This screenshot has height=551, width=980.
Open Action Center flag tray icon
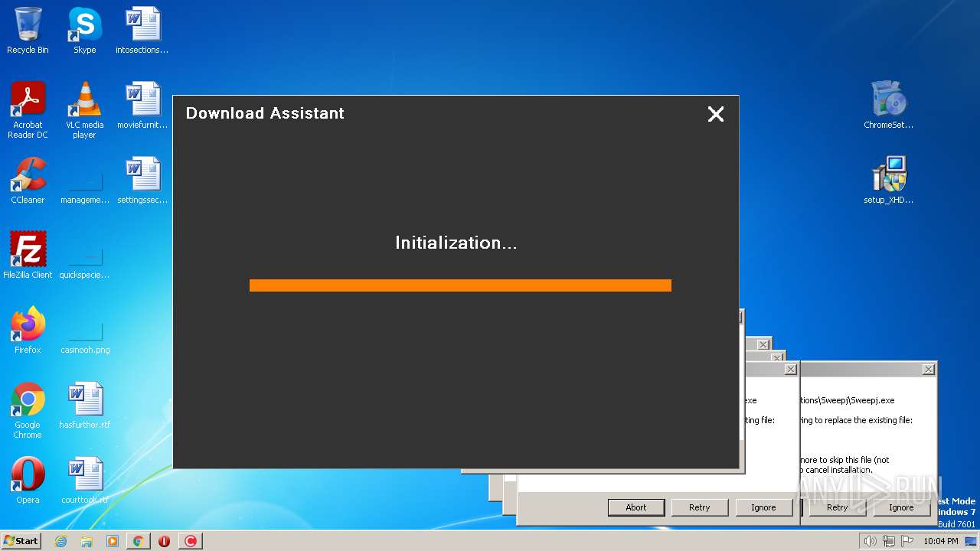tap(907, 541)
